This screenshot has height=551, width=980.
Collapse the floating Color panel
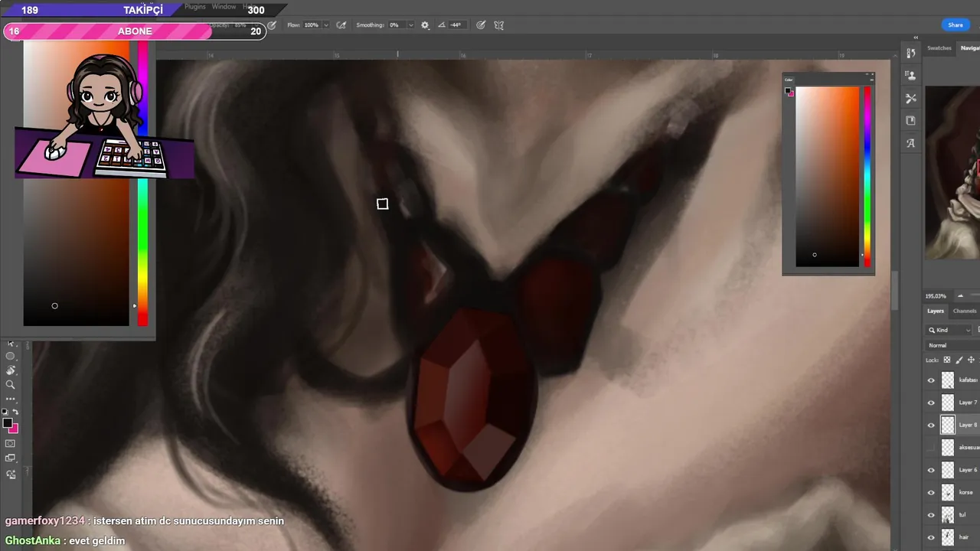point(867,74)
